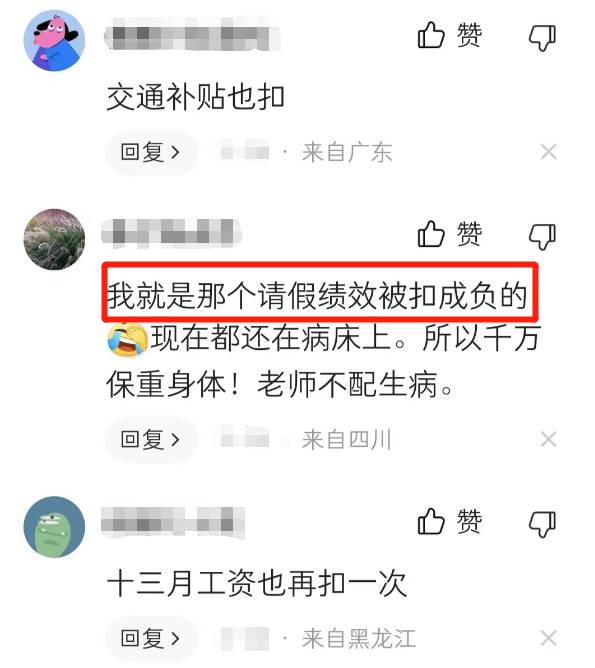Dismiss the comment from 黑龙江

point(548,638)
